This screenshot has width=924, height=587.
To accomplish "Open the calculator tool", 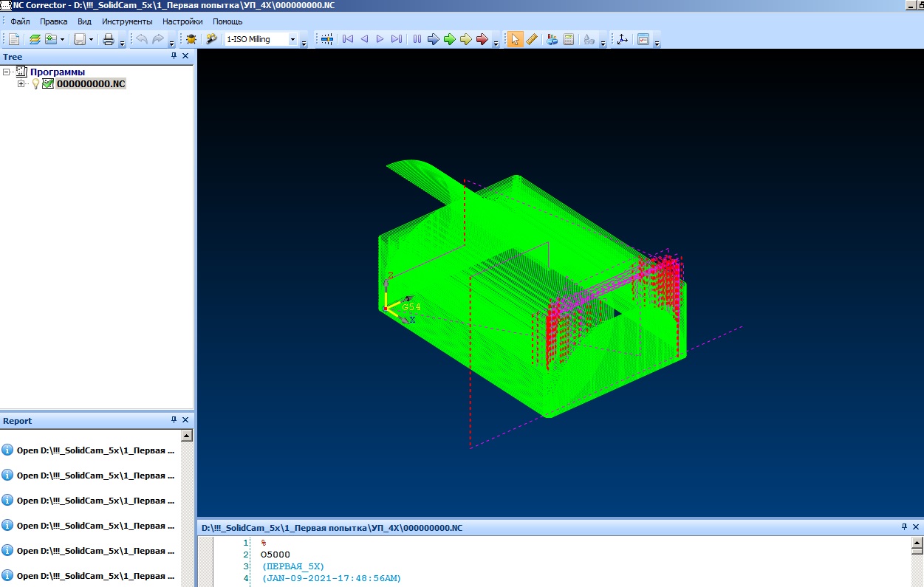I will (x=569, y=39).
